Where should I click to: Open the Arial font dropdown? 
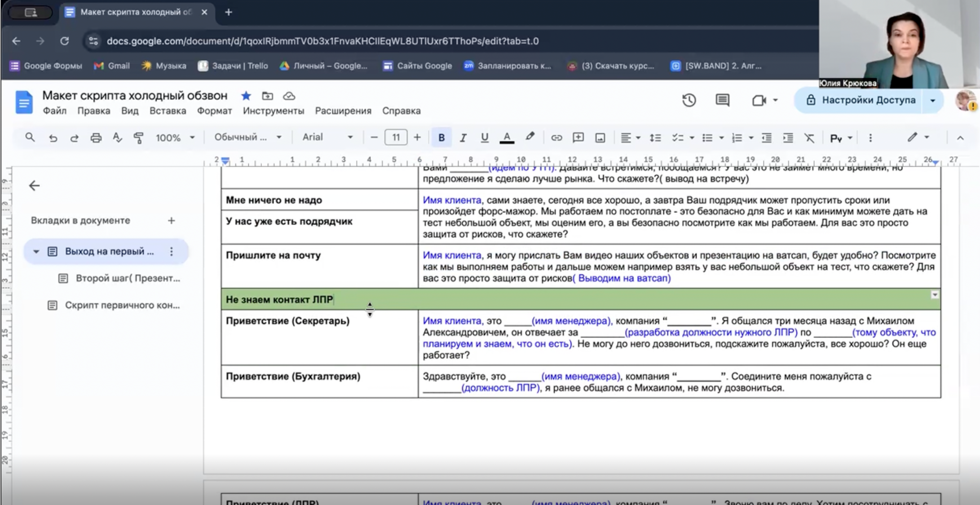pyautogui.click(x=327, y=137)
